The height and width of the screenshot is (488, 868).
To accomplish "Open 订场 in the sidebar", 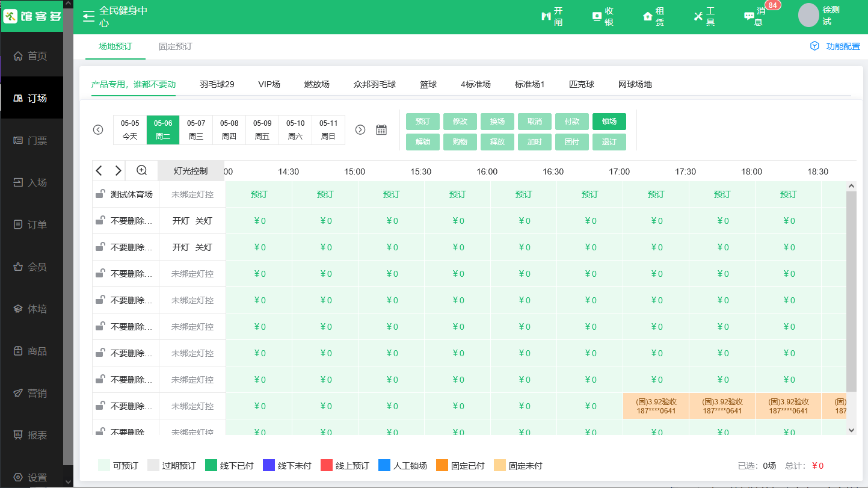I will 31,98.
